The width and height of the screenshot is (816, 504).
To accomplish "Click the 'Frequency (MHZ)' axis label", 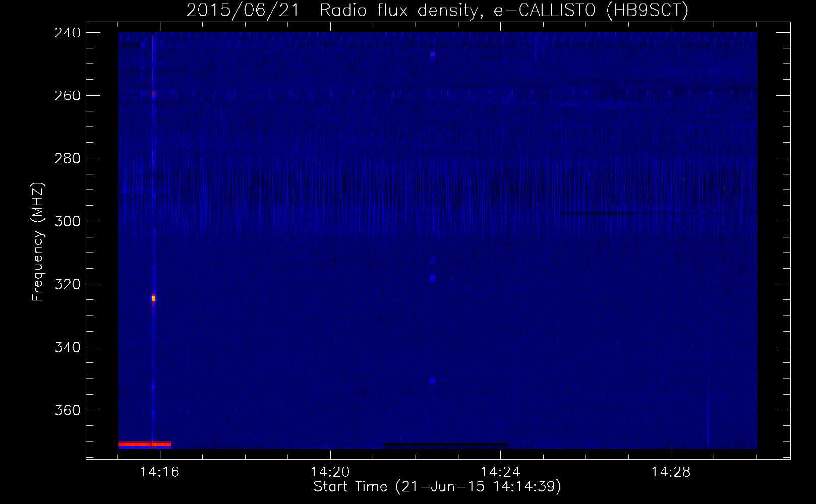I will (x=38, y=242).
